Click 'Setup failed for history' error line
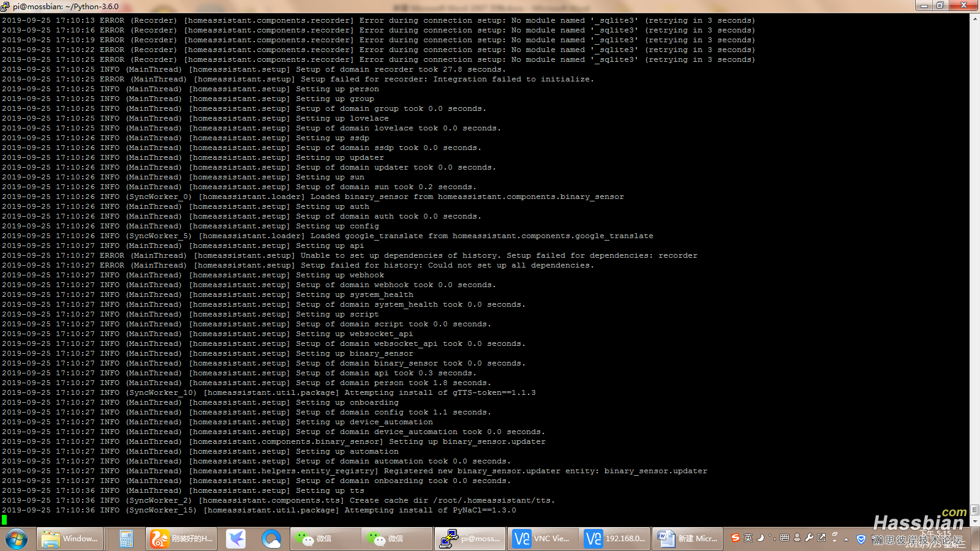Screen dimensions: 980x551 tap(298, 265)
